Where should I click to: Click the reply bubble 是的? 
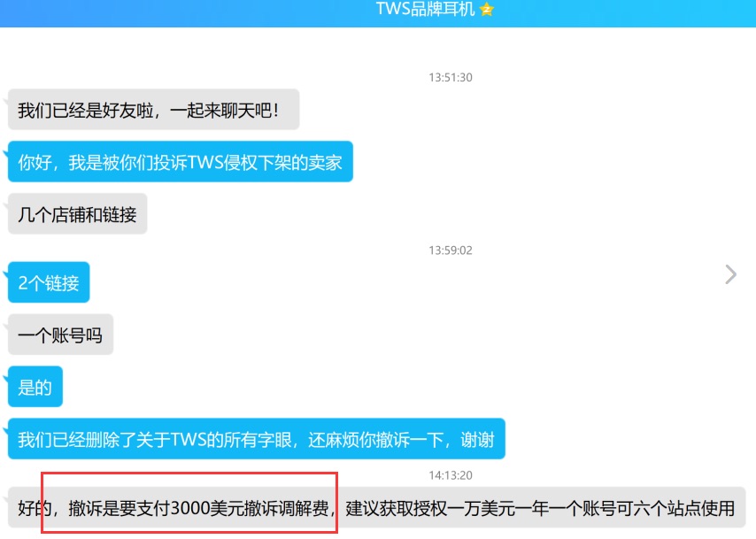pyautogui.click(x=35, y=387)
